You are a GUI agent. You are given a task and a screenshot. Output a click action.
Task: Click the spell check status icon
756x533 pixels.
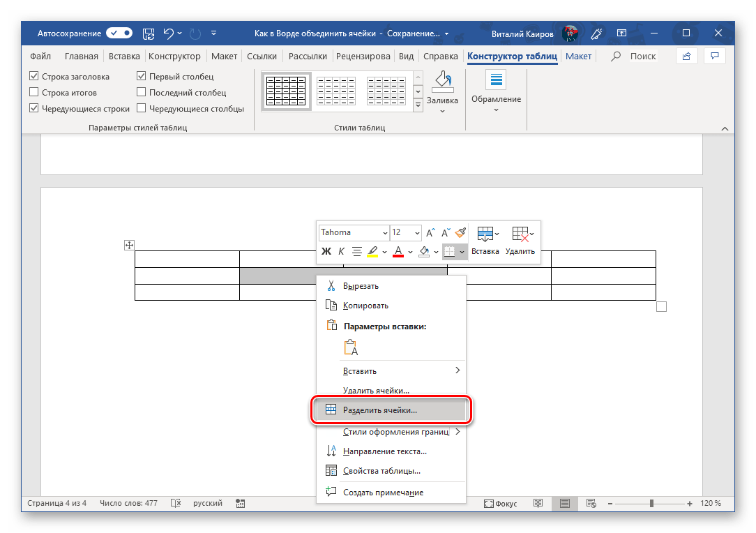pyautogui.click(x=176, y=503)
